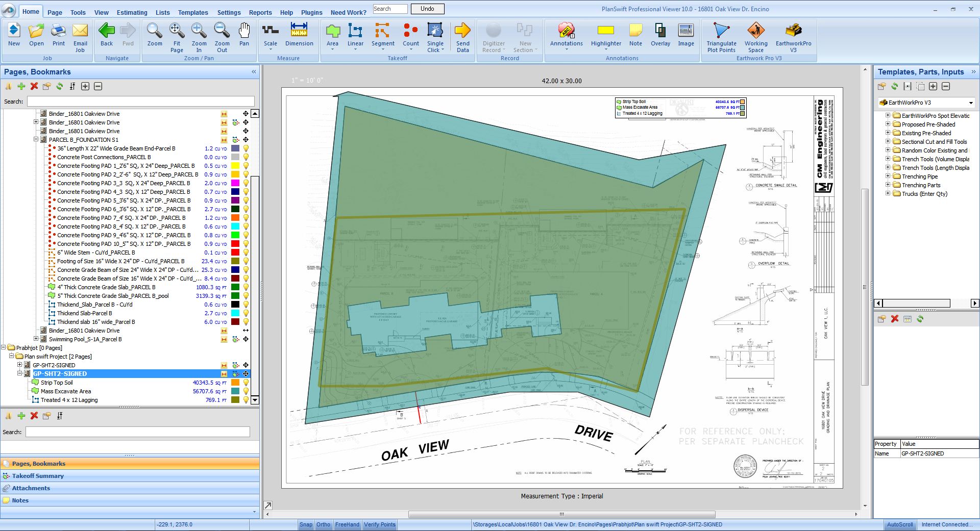Expand the Swimming Pool_S-1A_Parcel B node

[36, 339]
